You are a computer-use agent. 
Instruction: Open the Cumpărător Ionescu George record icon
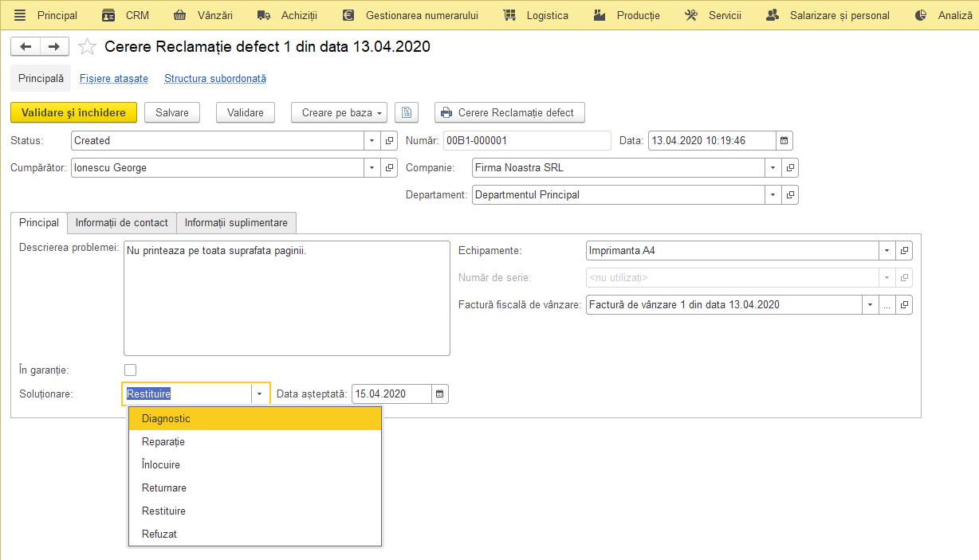(389, 167)
